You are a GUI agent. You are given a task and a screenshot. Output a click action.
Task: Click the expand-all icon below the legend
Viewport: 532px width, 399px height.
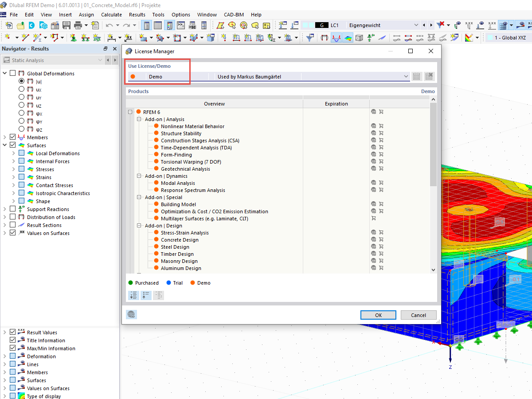point(133,295)
